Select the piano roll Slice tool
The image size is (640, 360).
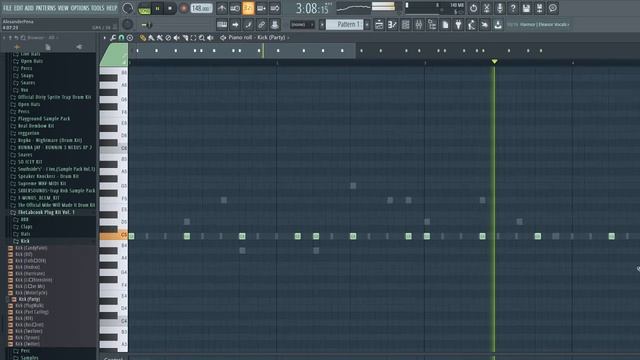point(185,38)
